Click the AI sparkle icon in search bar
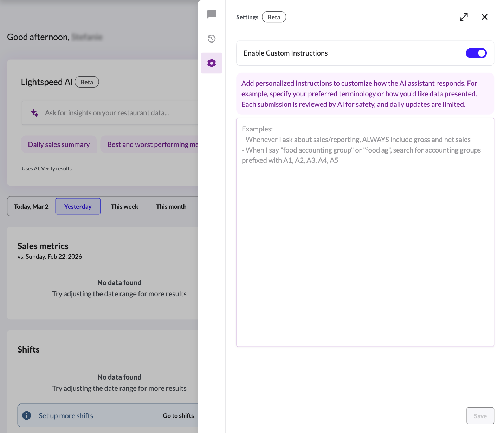The height and width of the screenshot is (433, 504). click(x=34, y=112)
